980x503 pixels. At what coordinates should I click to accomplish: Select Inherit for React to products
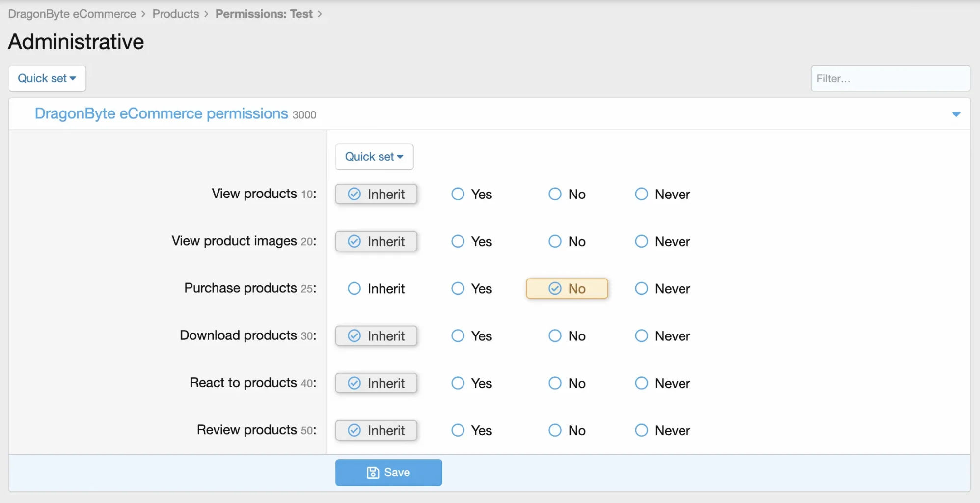point(376,383)
